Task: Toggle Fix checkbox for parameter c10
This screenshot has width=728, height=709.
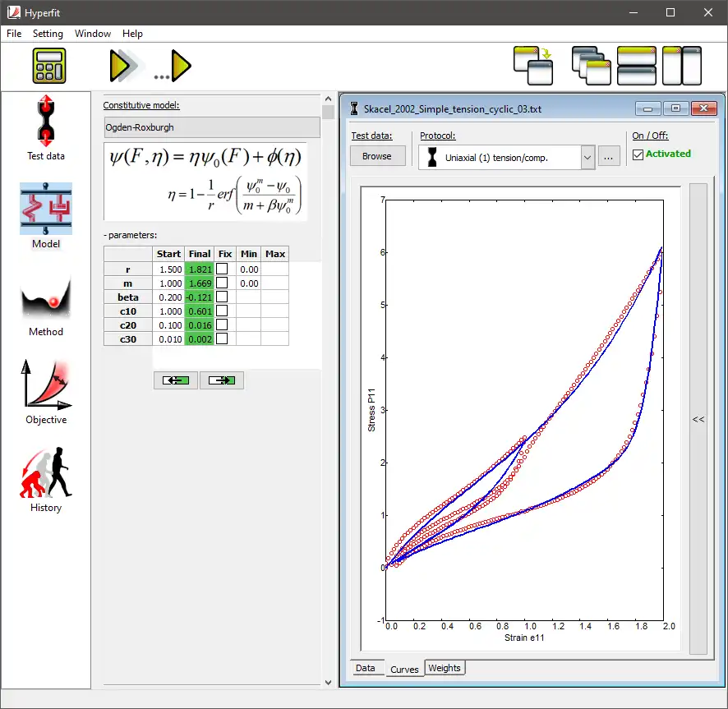Action: coord(222,311)
